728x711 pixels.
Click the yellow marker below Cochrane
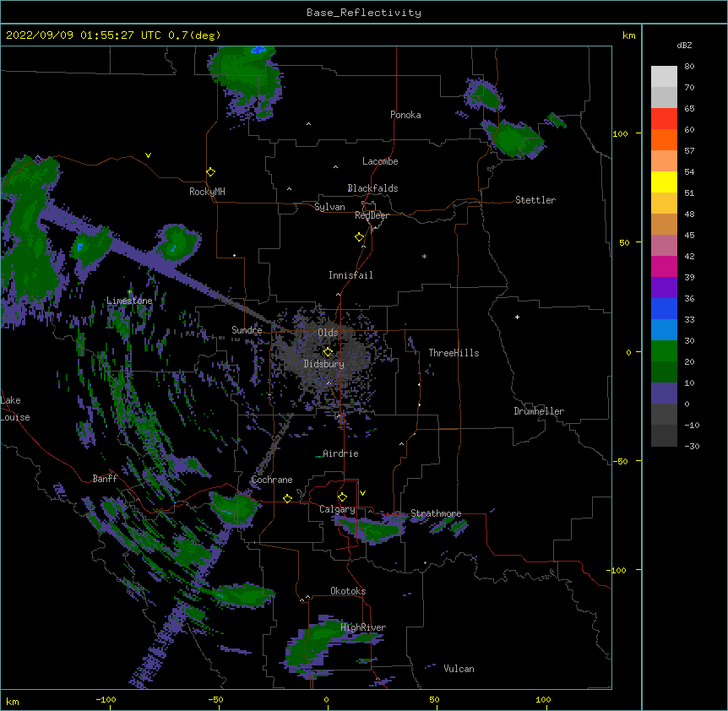tap(287, 498)
